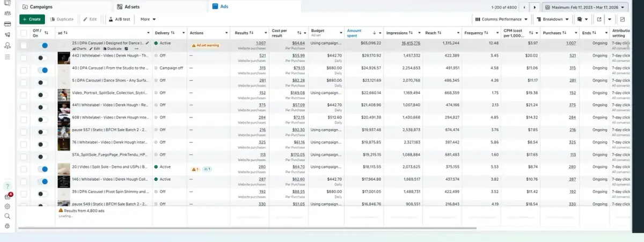Select all ads with header checkbox
Screen dimensions: 644x242
tap(24, 33)
